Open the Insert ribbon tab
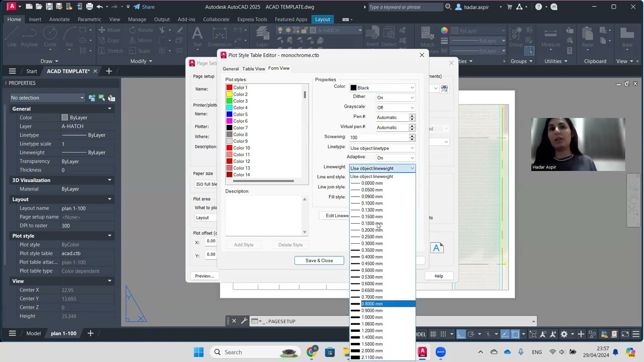The width and height of the screenshot is (644, 362). (x=35, y=19)
